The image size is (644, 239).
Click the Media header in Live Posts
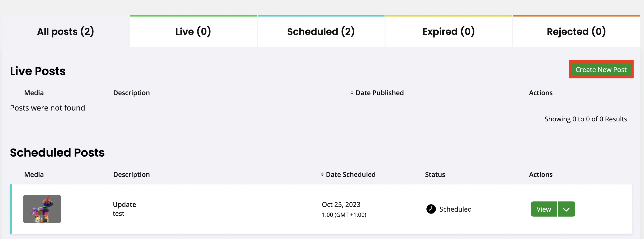[x=34, y=93]
